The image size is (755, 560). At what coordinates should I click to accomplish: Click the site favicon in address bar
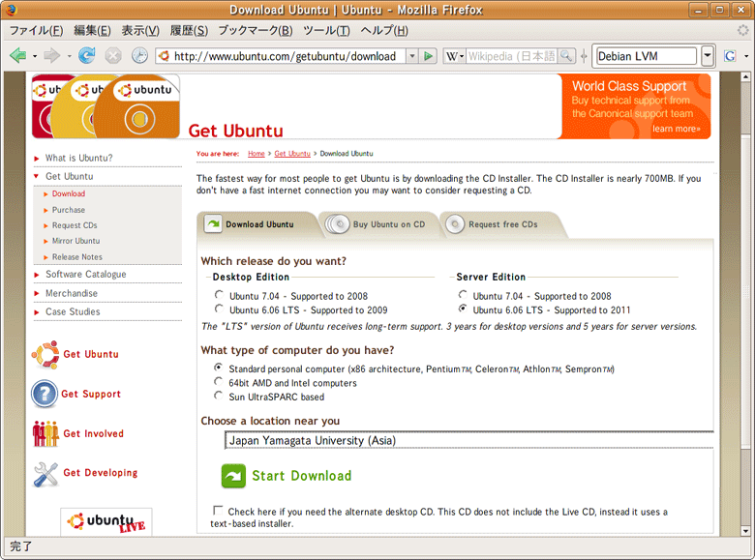[165, 56]
